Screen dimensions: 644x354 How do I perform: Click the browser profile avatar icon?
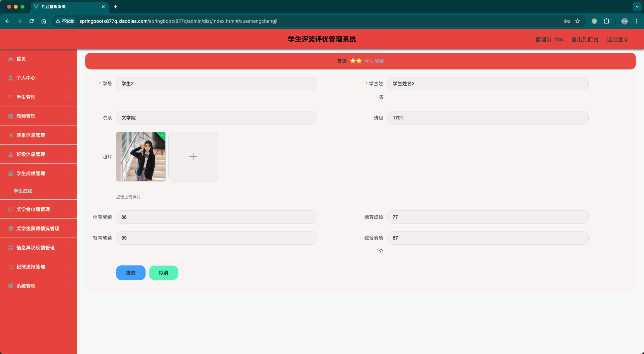click(x=625, y=21)
